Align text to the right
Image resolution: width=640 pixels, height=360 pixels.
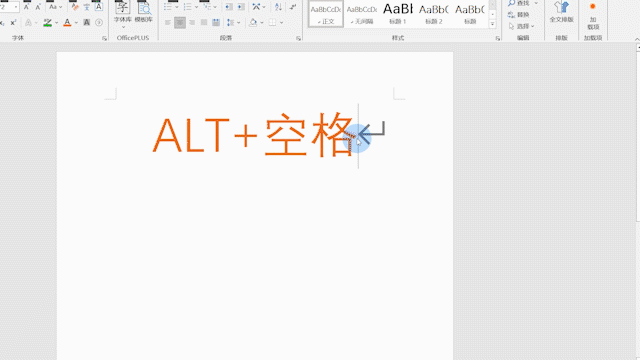click(x=192, y=22)
